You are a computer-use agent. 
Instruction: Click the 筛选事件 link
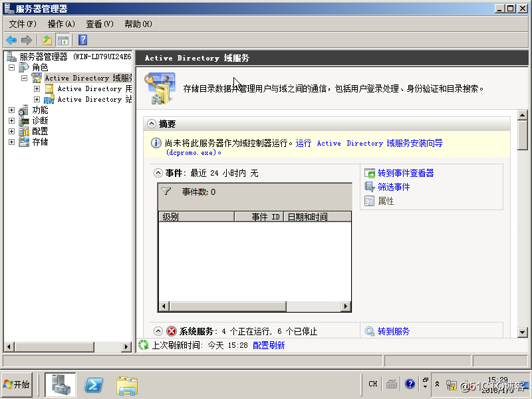click(x=394, y=187)
